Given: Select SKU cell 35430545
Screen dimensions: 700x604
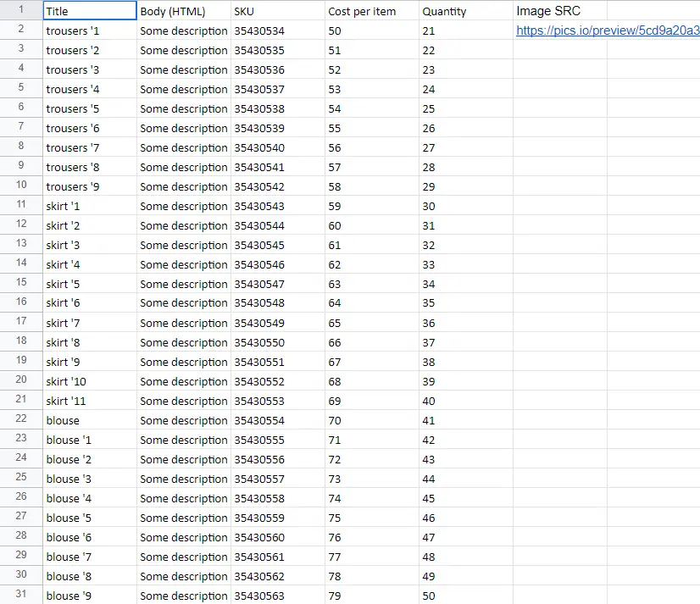Looking at the screenshot, I should click(278, 245).
